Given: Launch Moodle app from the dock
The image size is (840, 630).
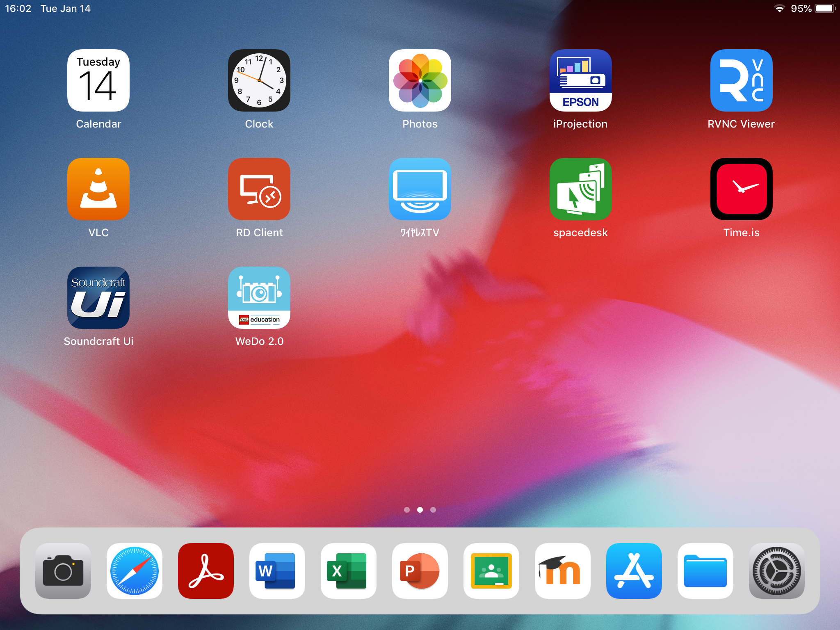Looking at the screenshot, I should point(563,571).
